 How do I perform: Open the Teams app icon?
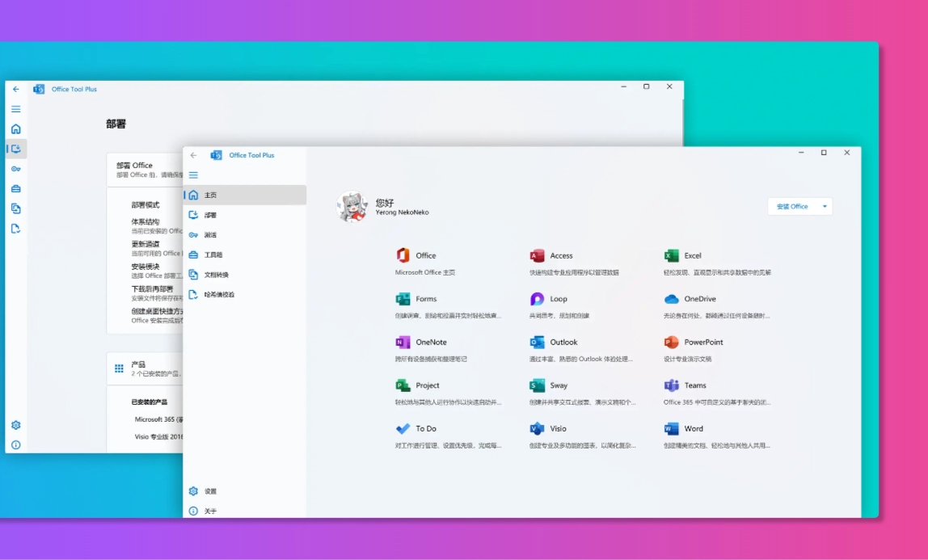click(x=671, y=385)
